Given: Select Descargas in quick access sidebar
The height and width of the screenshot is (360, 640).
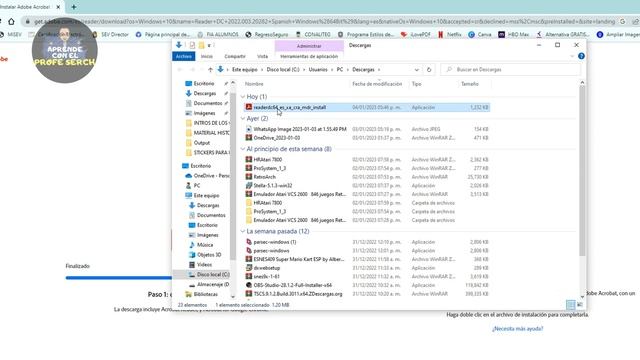Looking at the screenshot, I should pyautogui.click(x=204, y=93).
